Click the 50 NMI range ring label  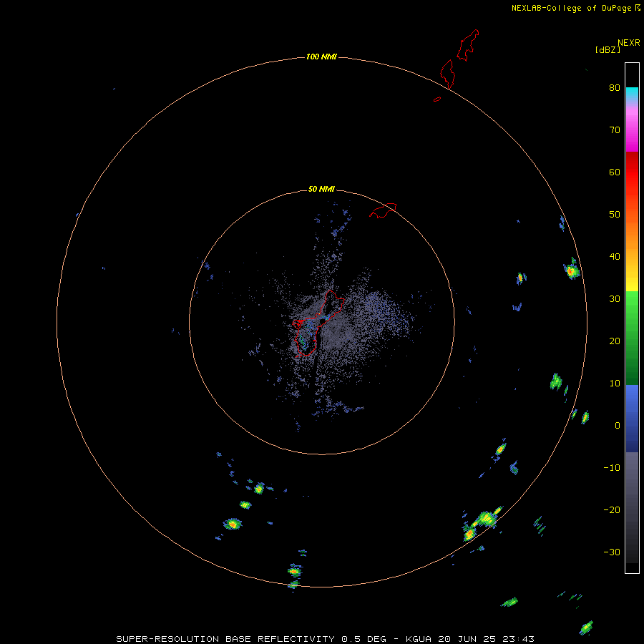click(321, 189)
